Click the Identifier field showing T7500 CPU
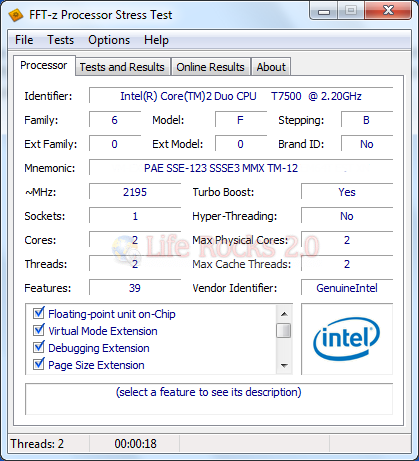This screenshot has height=461, width=419. coord(241,96)
